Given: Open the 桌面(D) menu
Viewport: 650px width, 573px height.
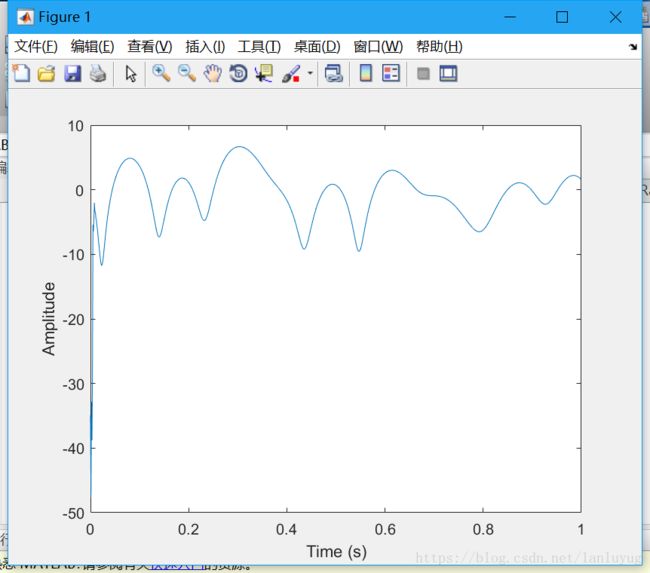Looking at the screenshot, I should coord(317,46).
